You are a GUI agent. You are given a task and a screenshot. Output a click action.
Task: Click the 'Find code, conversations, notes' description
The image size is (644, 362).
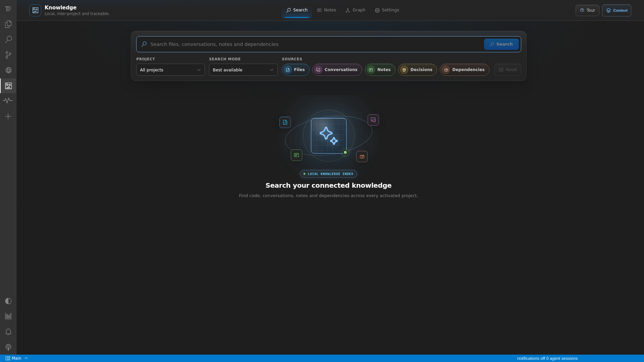coord(328,196)
